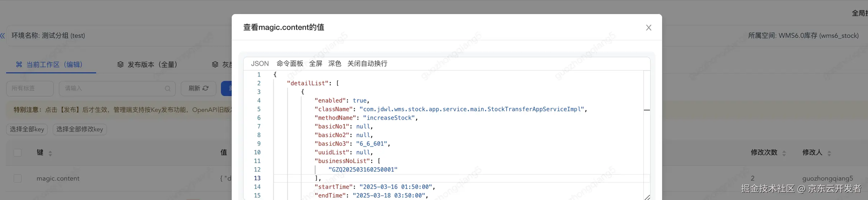
Task: Click 选择全部修改key button
Action: point(79,129)
